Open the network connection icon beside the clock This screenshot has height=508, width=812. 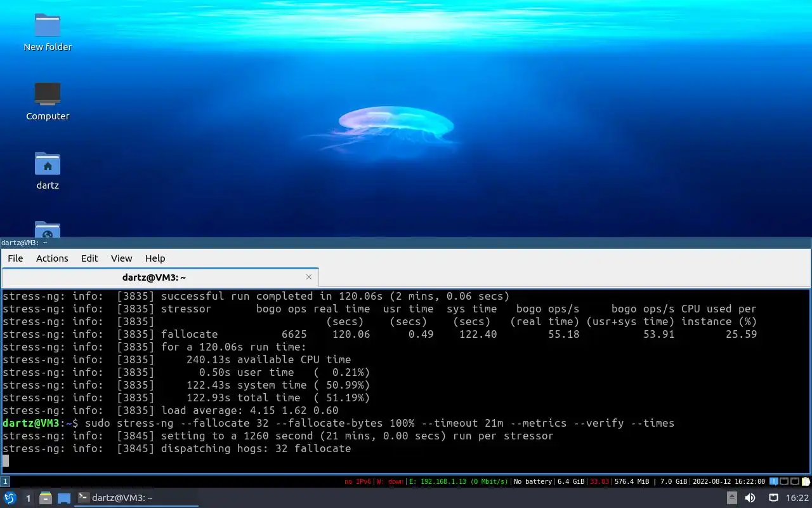coord(774,498)
